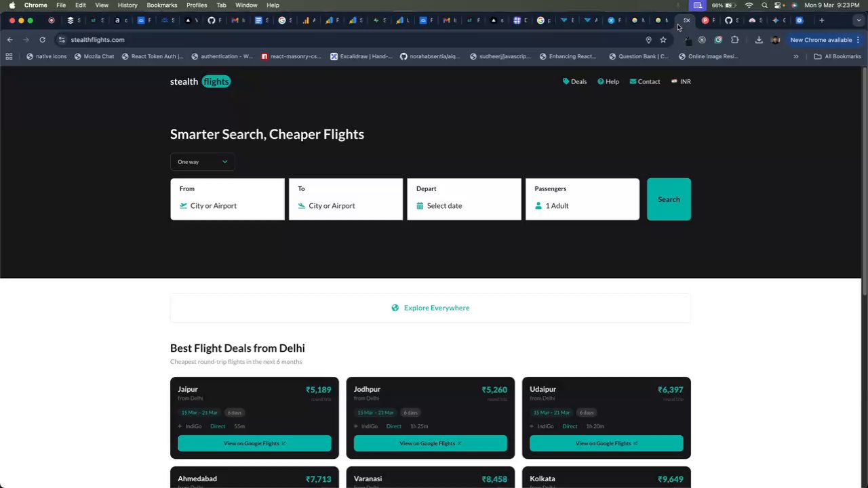Screen dimensions: 868x488
Task: Open the Enhancing React bookmark
Action: pyautogui.click(x=568, y=56)
